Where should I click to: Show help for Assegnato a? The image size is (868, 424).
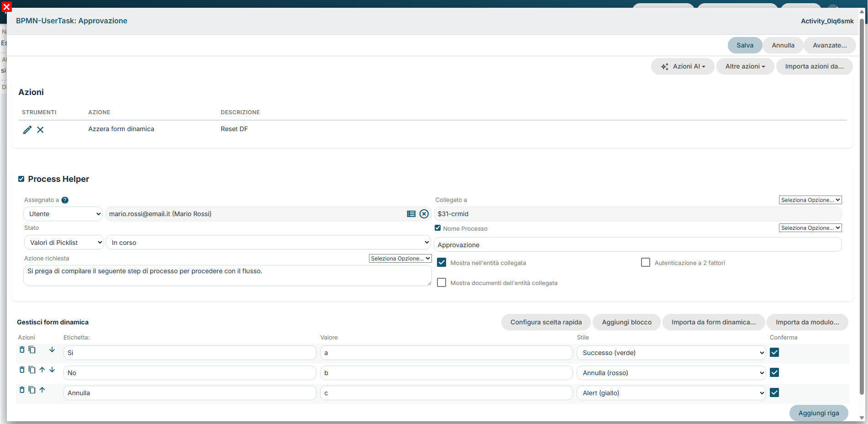(x=65, y=200)
